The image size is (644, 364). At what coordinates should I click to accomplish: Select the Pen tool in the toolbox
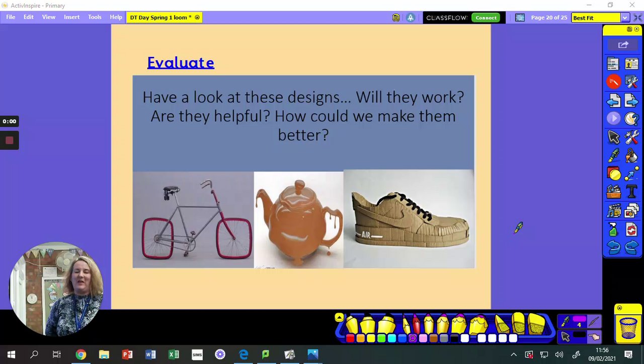[x=613, y=156]
